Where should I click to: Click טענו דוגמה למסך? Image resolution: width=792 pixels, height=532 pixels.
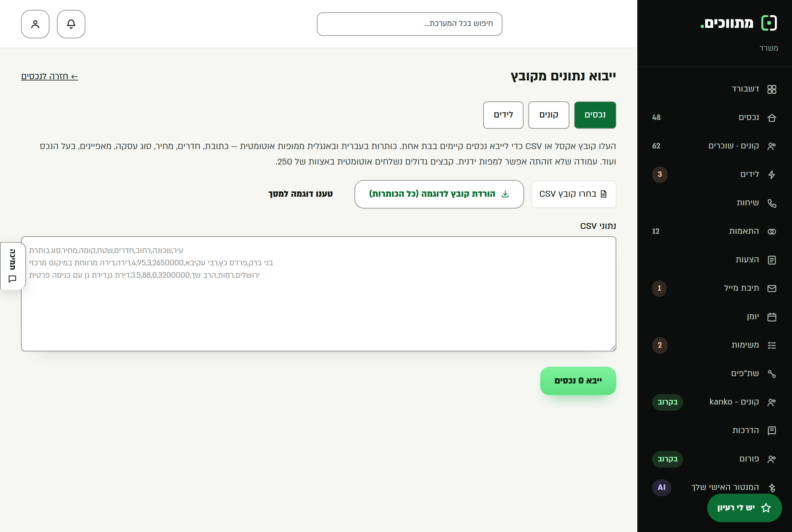[301, 194]
